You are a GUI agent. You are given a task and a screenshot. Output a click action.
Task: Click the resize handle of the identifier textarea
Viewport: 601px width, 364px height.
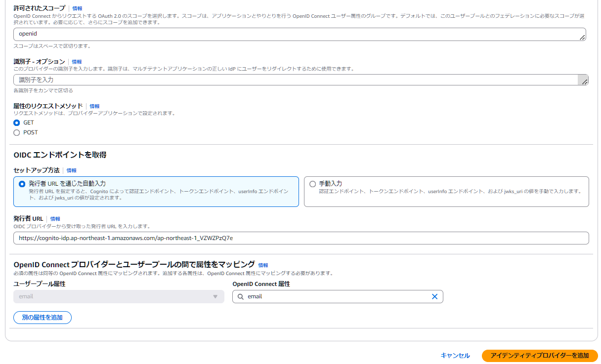[x=585, y=82]
